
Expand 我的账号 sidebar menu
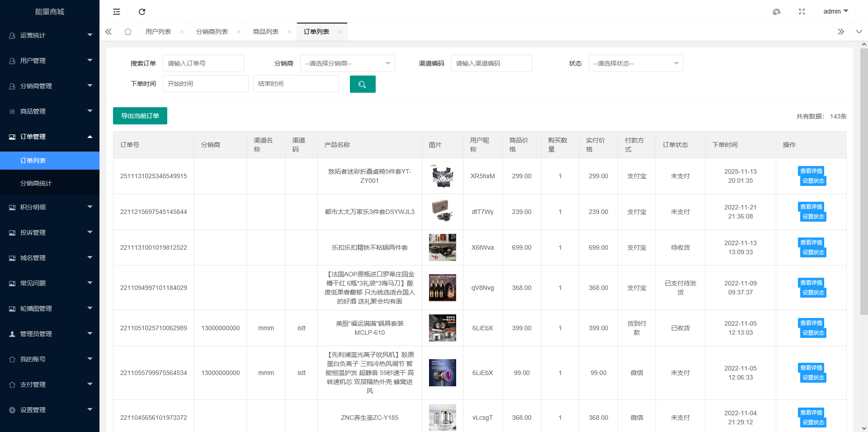click(x=50, y=359)
